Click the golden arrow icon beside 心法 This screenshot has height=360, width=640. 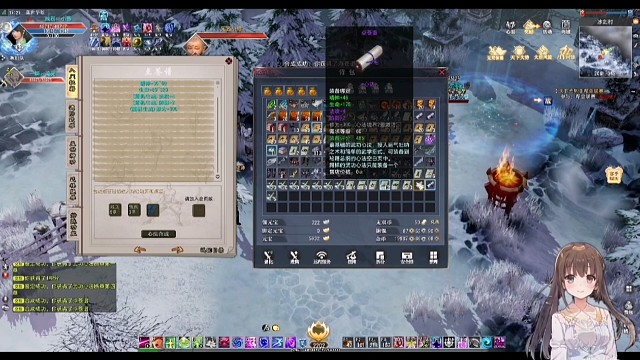(x=529, y=27)
